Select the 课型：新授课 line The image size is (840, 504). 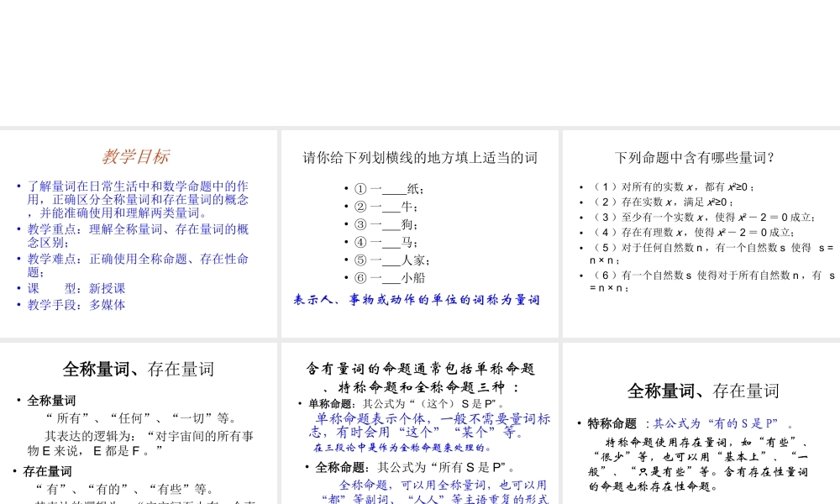tap(76, 288)
